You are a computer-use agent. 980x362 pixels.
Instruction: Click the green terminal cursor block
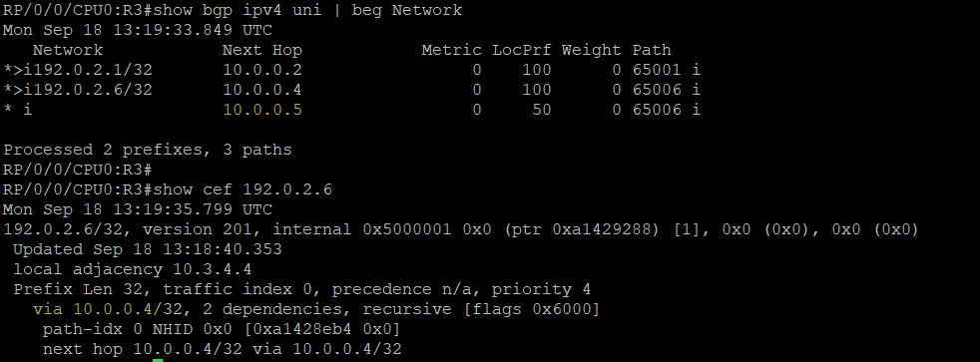click(x=158, y=360)
